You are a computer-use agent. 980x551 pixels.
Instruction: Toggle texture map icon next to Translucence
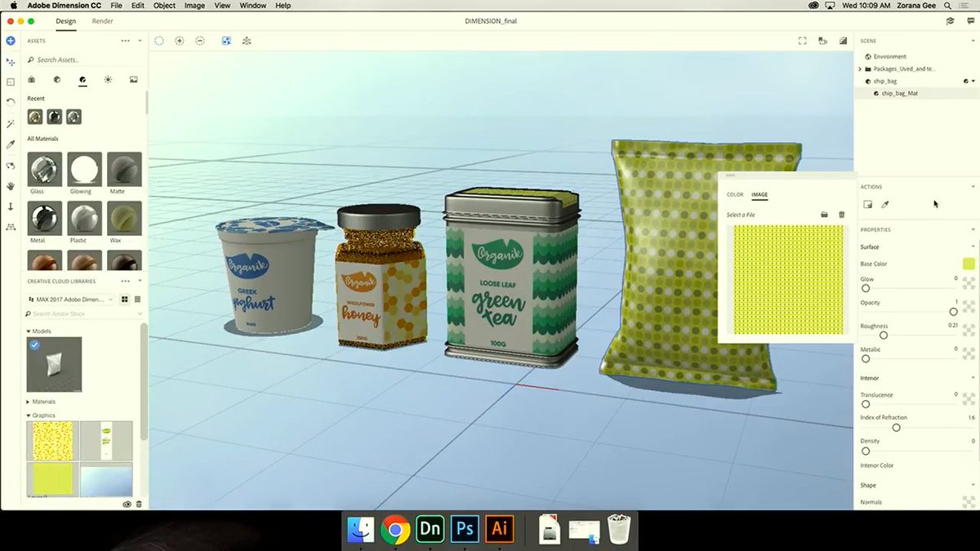point(969,399)
